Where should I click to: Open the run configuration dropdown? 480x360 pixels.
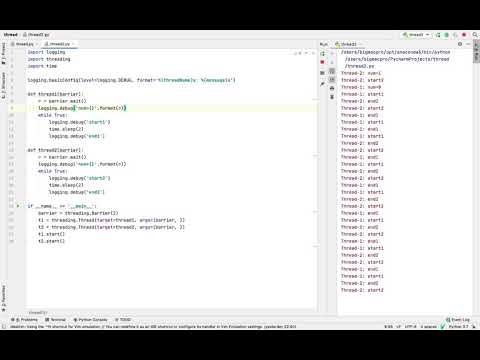pos(416,35)
